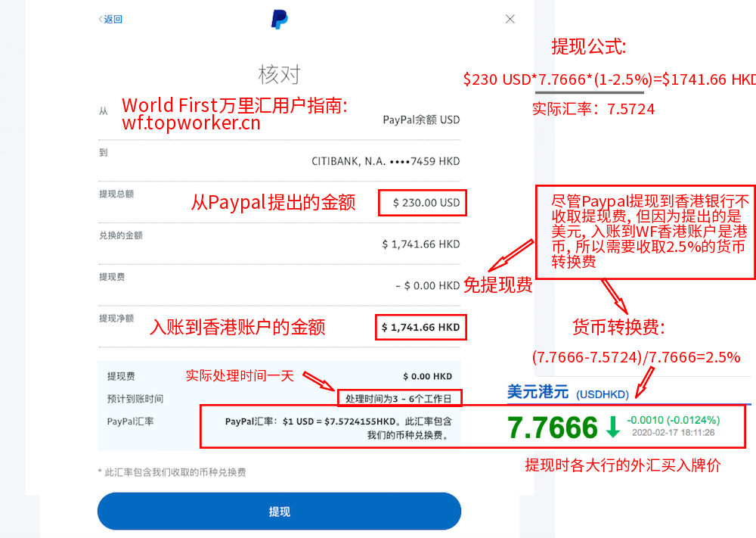Click the PayPal汇率 label
Image resolution: width=756 pixels, height=538 pixels.
coord(130,421)
